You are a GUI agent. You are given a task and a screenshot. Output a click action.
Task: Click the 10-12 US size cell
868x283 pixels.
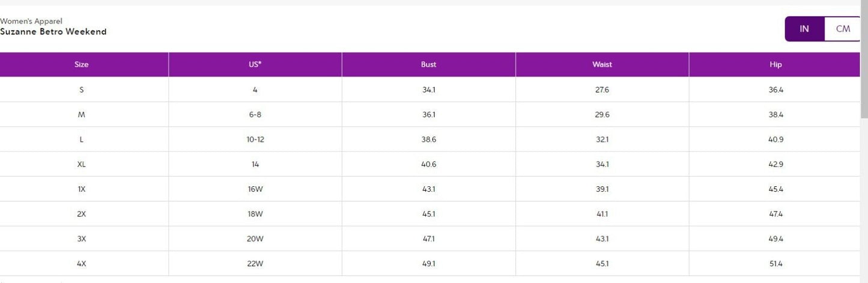coord(255,139)
